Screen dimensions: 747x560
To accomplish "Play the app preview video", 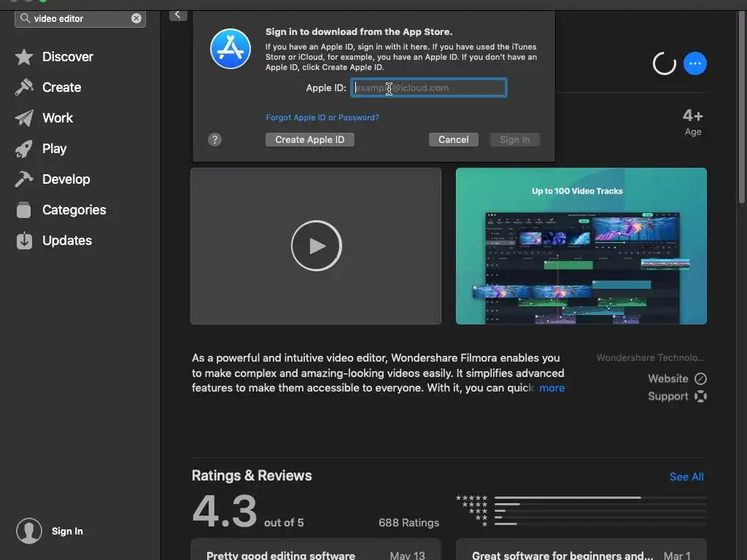I will 317,246.
